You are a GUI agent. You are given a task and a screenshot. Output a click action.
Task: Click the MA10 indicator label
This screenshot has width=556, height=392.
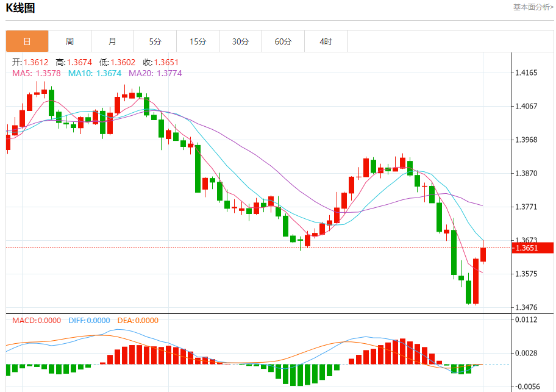(x=94, y=73)
